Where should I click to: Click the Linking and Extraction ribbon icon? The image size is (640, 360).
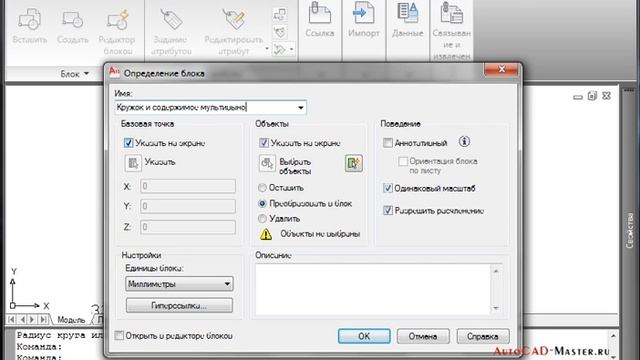451,12
